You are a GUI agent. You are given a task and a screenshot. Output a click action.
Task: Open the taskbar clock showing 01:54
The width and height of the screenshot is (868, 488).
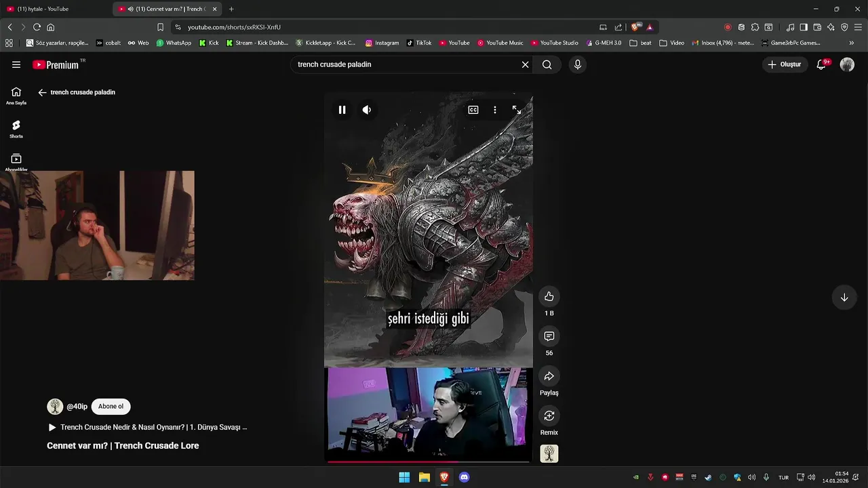coord(836,477)
